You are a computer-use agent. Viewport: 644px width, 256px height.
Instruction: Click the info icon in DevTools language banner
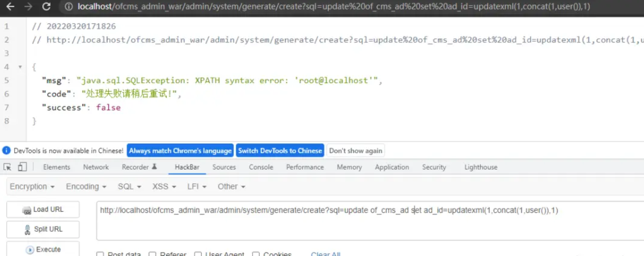coord(6,151)
